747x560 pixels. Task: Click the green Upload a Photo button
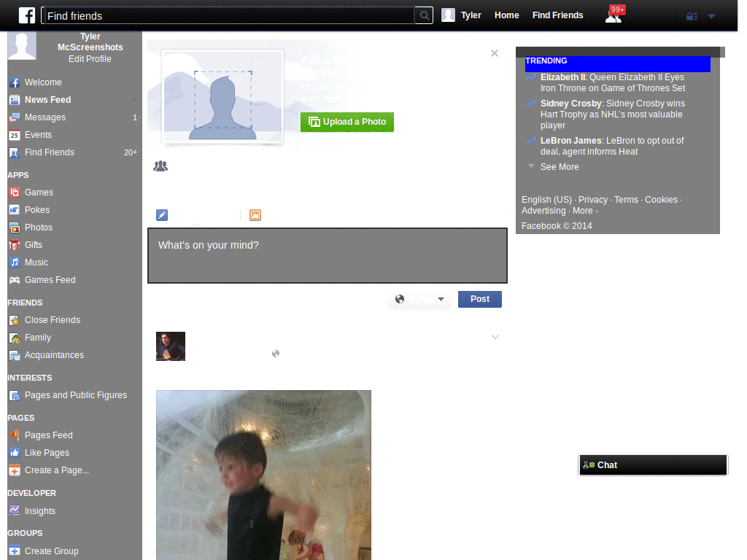point(347,122)
